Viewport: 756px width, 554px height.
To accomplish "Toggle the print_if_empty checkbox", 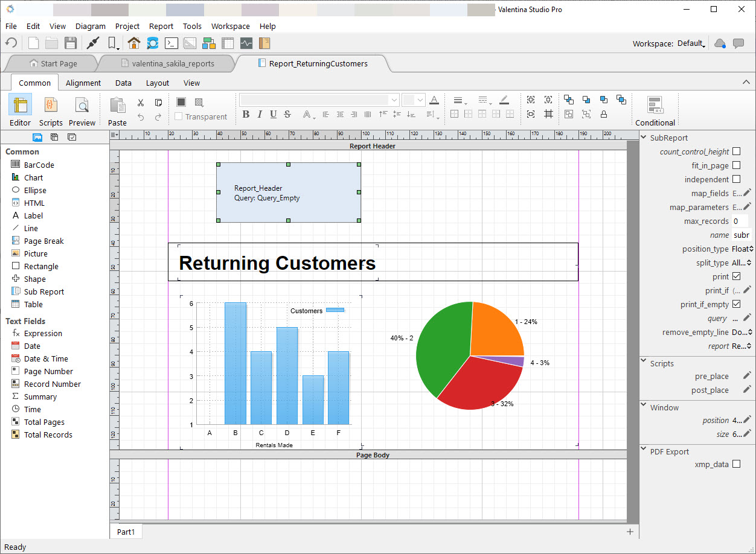I will (736, 304).
